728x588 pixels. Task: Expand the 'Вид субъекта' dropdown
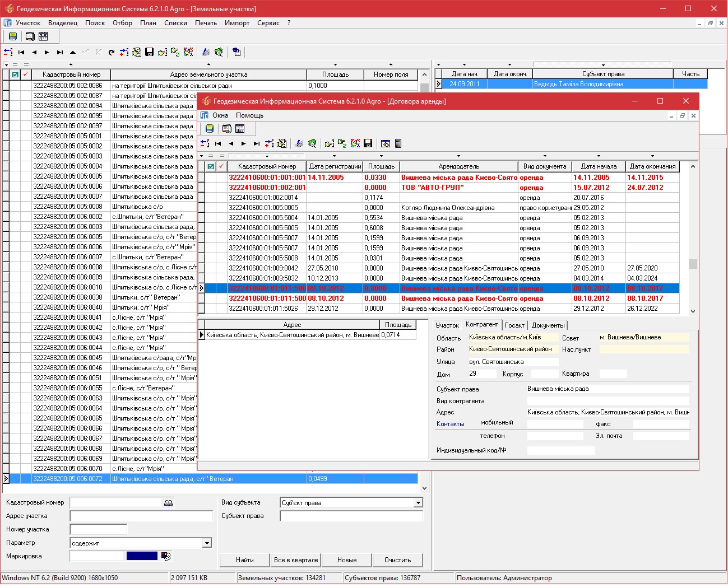coord(418,503)
